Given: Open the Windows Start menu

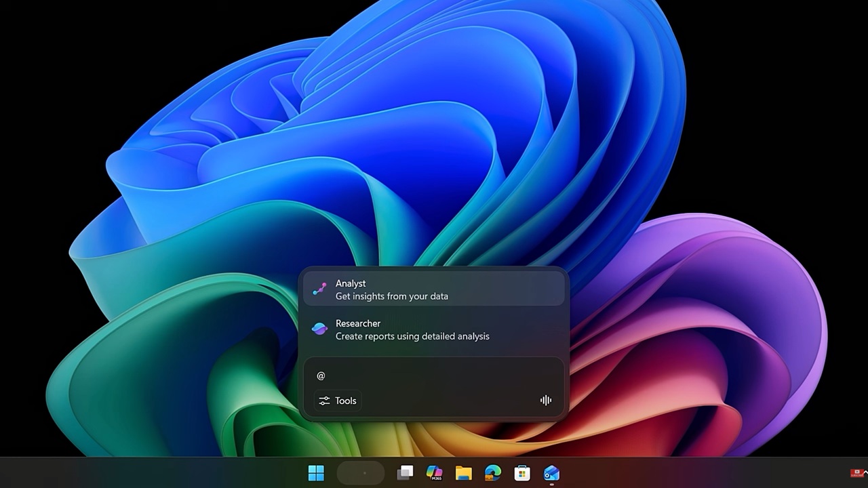Looking at the screenshot, I should 316,472.
